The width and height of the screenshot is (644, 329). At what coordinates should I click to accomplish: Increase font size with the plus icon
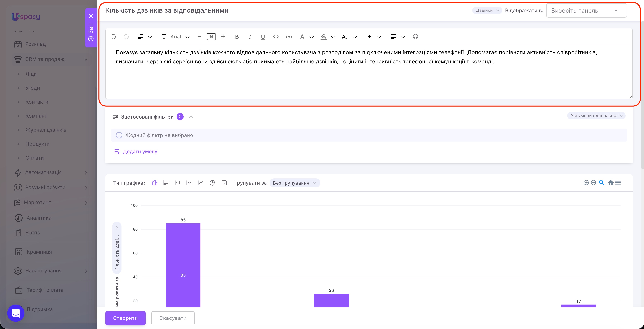coord(223,37)
